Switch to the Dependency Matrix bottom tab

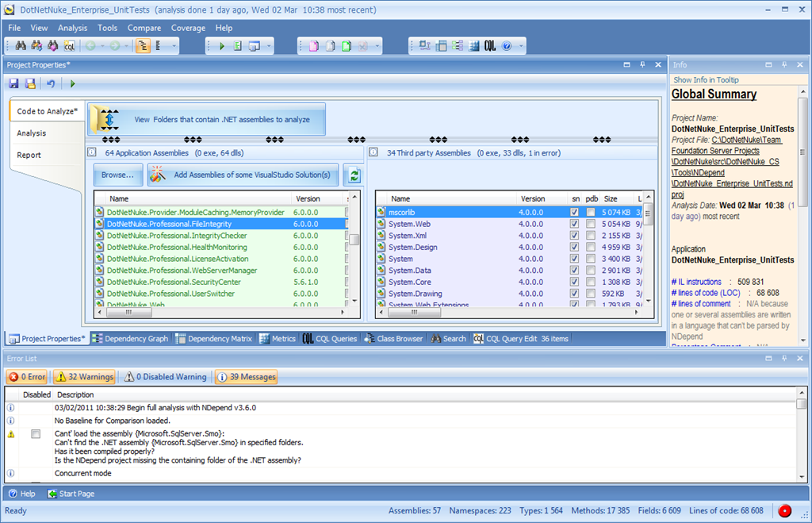[214, 338]
